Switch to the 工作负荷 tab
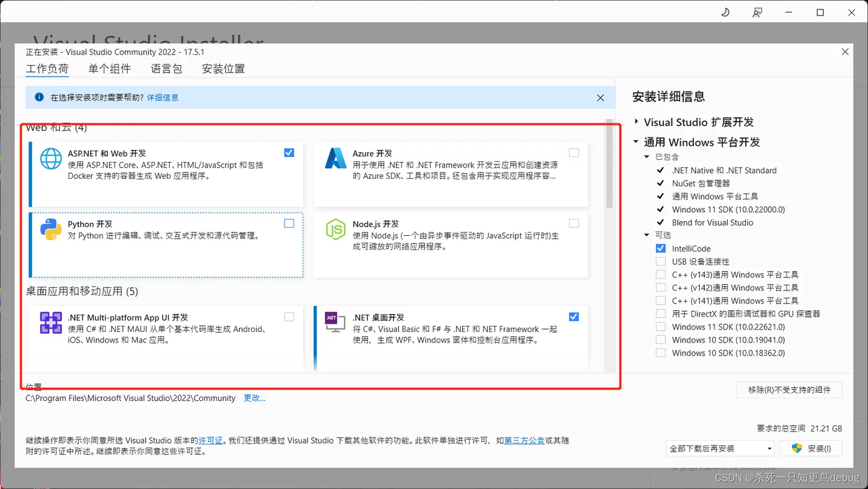868x489 pixels. click(47, 69)
